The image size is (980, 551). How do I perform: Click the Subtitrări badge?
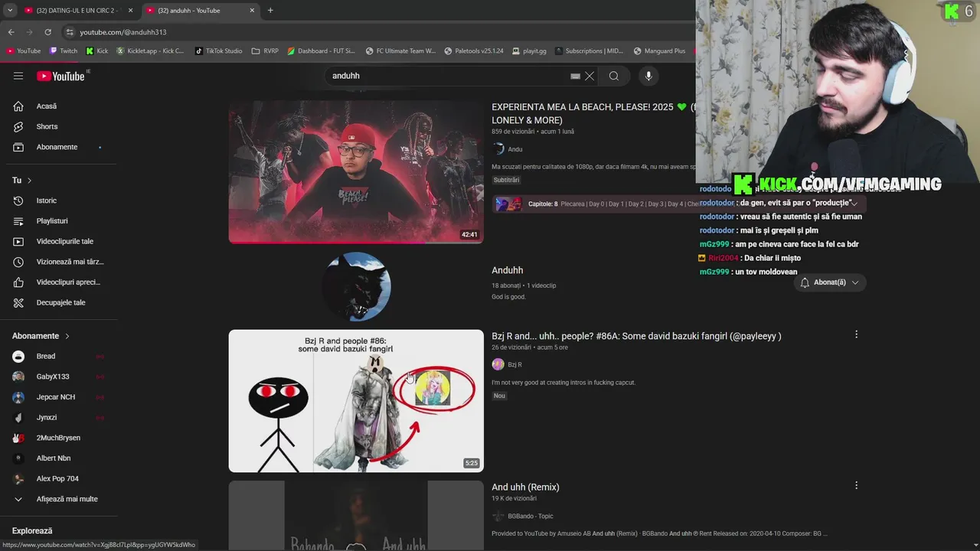click(507, 180)
